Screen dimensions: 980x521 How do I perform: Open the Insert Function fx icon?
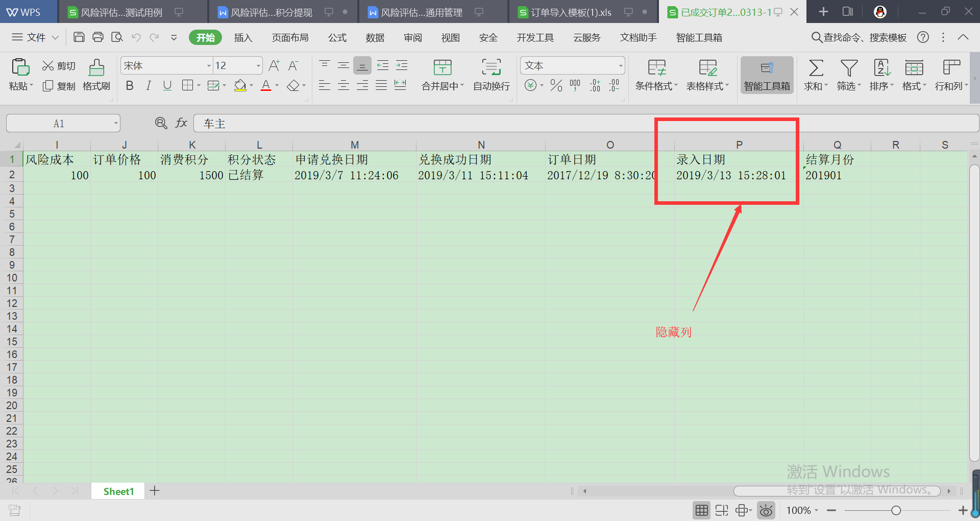(181, 123)
